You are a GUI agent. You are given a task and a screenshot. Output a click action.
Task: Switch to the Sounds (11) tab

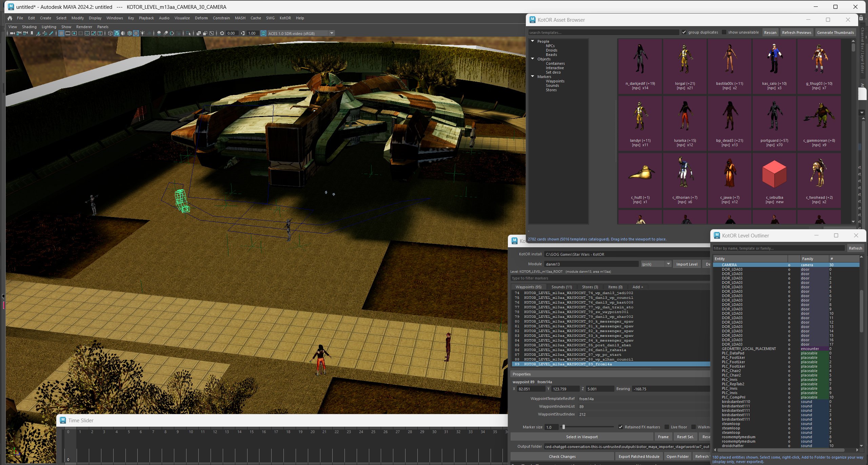tap(561, 287)
